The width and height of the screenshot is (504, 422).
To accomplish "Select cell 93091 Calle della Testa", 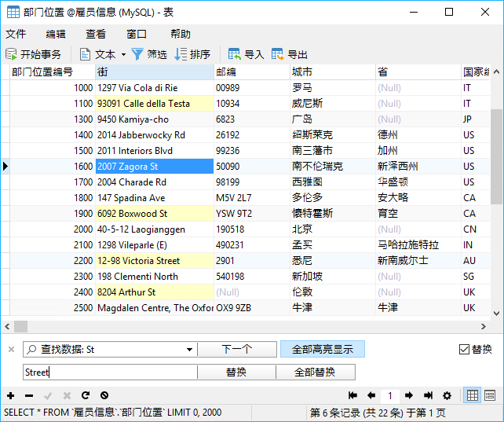I will point(155,104).
